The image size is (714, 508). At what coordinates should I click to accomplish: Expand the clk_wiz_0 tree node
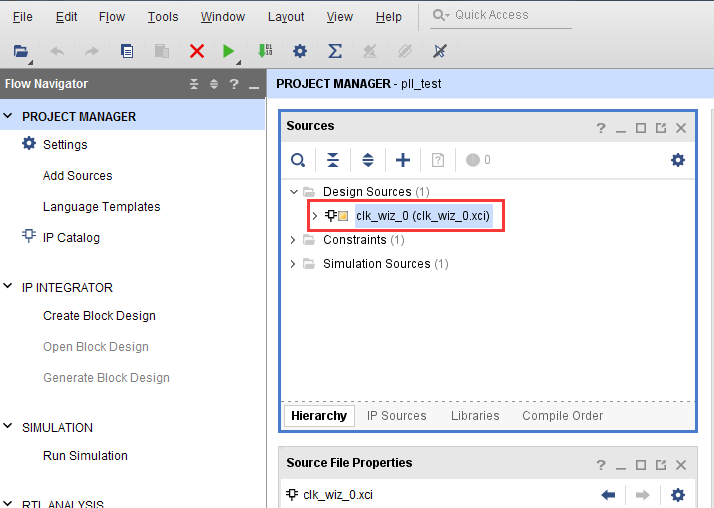(315, 216)
